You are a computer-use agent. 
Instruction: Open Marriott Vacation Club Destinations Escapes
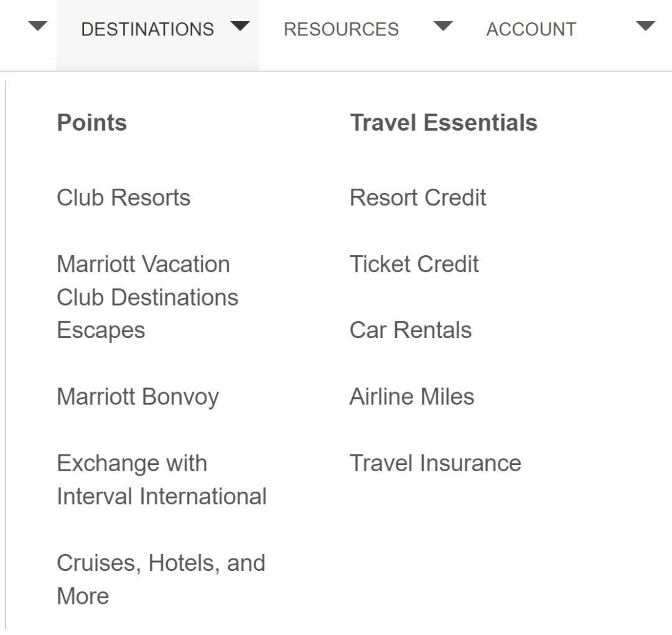[147, 297]
